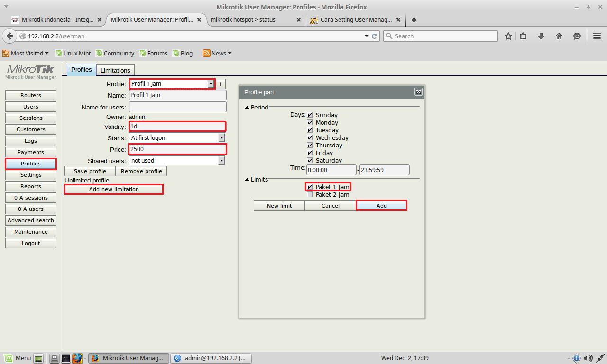Uncheck the Paket 1 Jam limit
Image resolution: width=607 pixels, height=364 pixels.
pyautogui.click(x=310, y=187)
